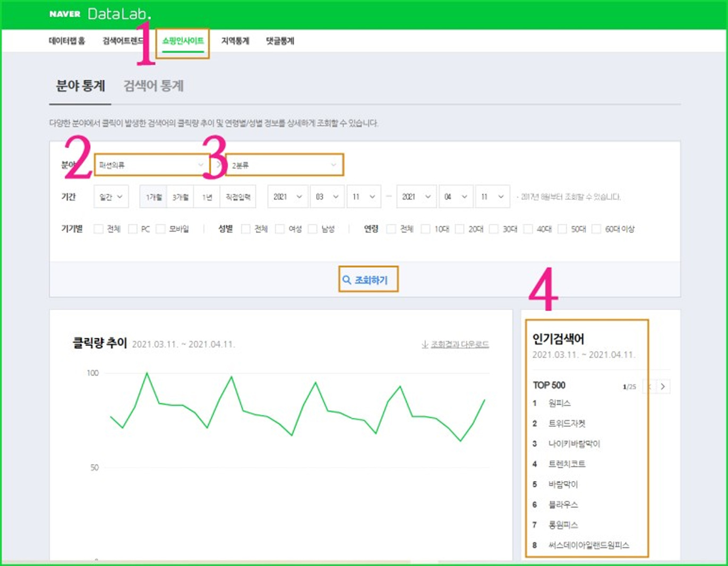Open the 패션의류 category dropdown

151,165
